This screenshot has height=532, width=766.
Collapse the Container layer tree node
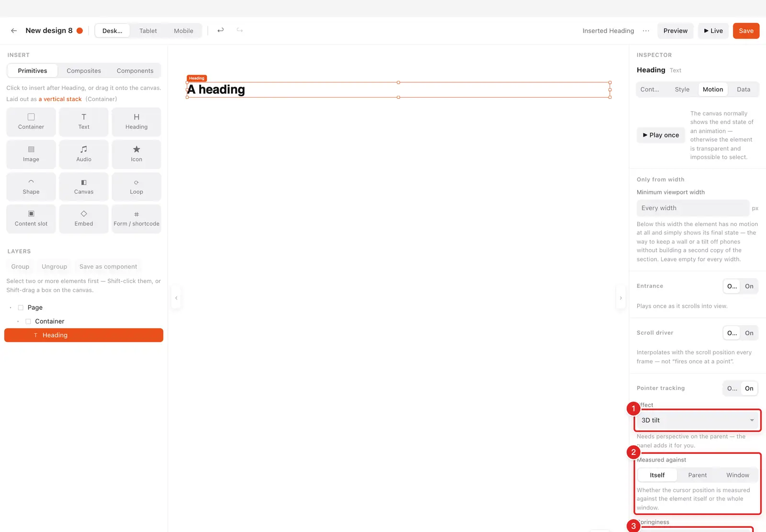[18, 321]
